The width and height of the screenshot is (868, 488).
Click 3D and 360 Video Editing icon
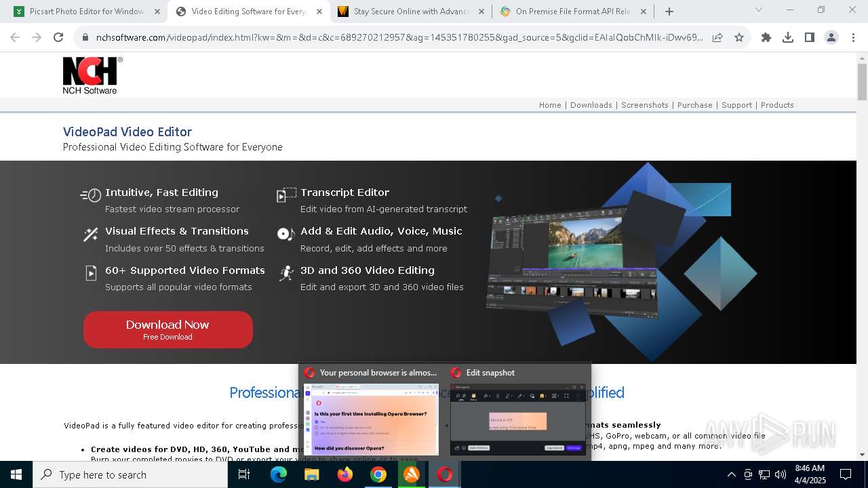pos(286,273)
